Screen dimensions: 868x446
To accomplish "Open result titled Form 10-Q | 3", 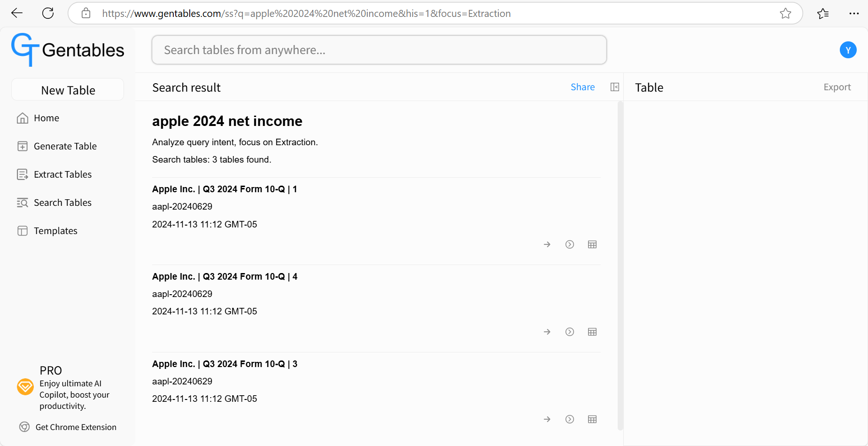I will click(x=225, y=364).
